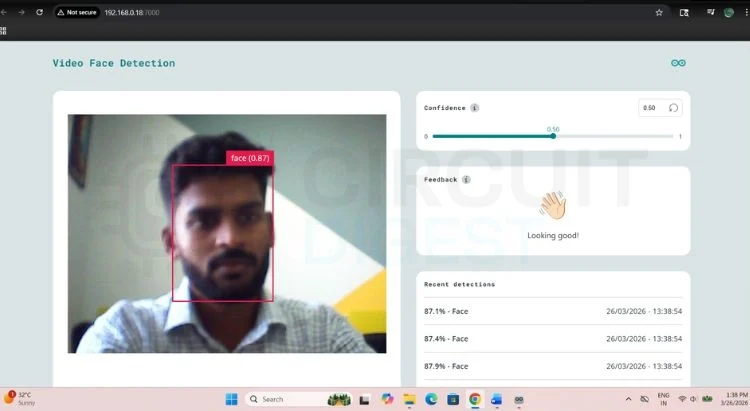Show hidden system tray icons
Screen dimensions: 750x411
point(629,399)
